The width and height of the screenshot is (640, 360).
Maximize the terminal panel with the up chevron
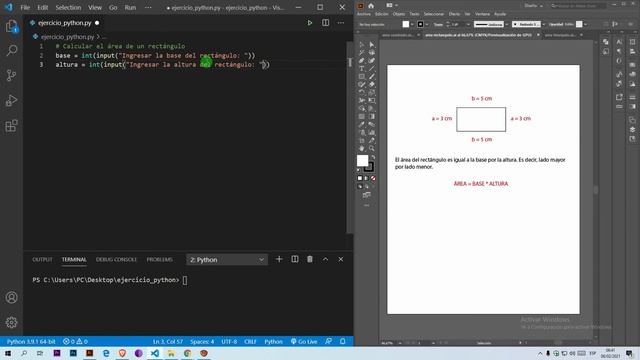[x=325, y=259]
